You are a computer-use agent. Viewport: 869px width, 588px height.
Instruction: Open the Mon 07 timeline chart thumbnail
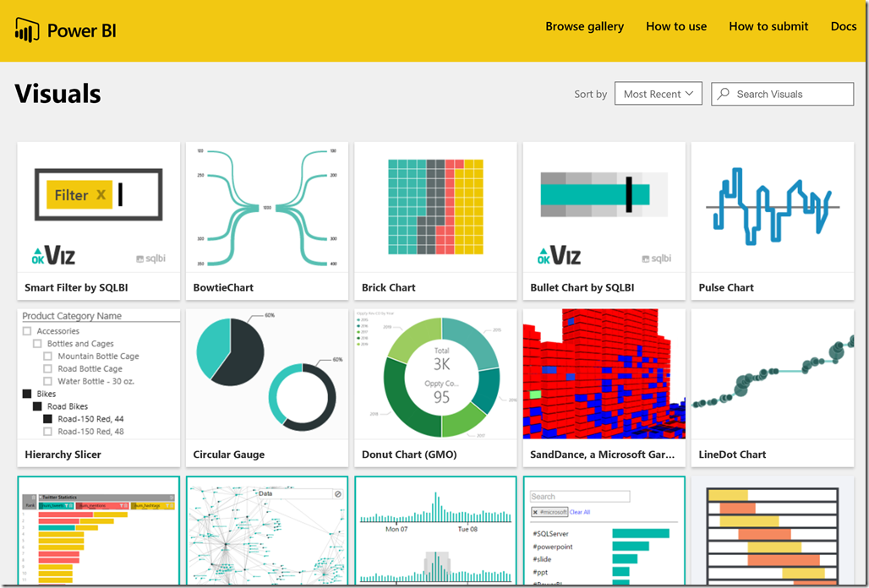435,531
